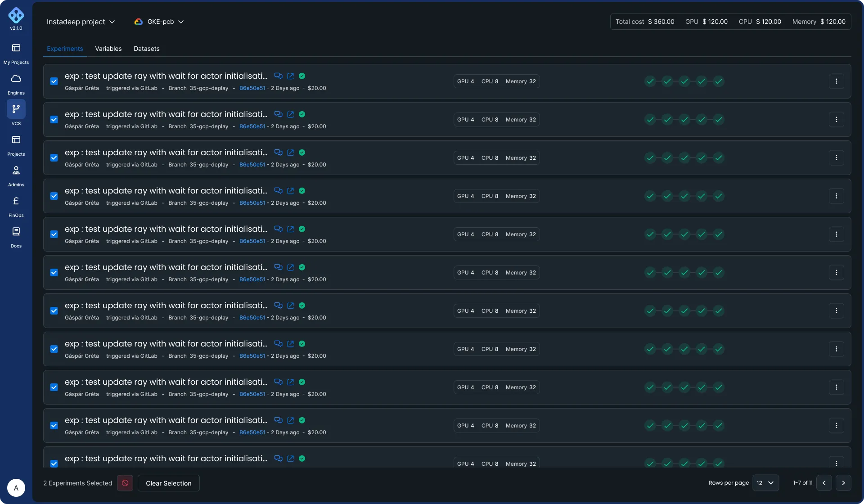
Task: Uncheck the first experiment's checkbox
Action: tap(54, 81)
